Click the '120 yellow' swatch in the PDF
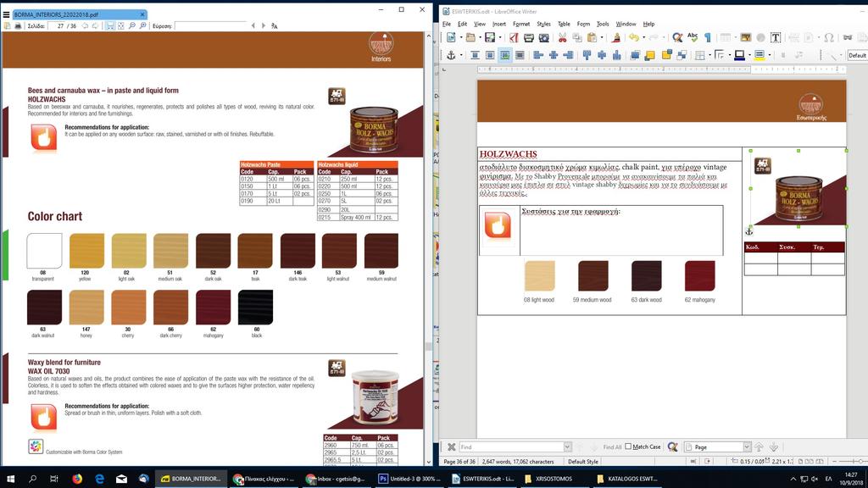 coord(86,251)
